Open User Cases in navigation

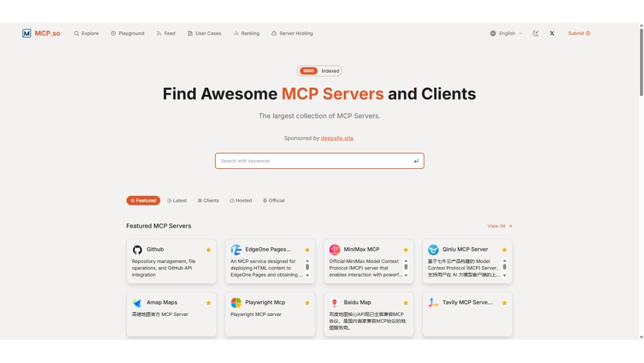pyautogui.click(x=204, y=34)
